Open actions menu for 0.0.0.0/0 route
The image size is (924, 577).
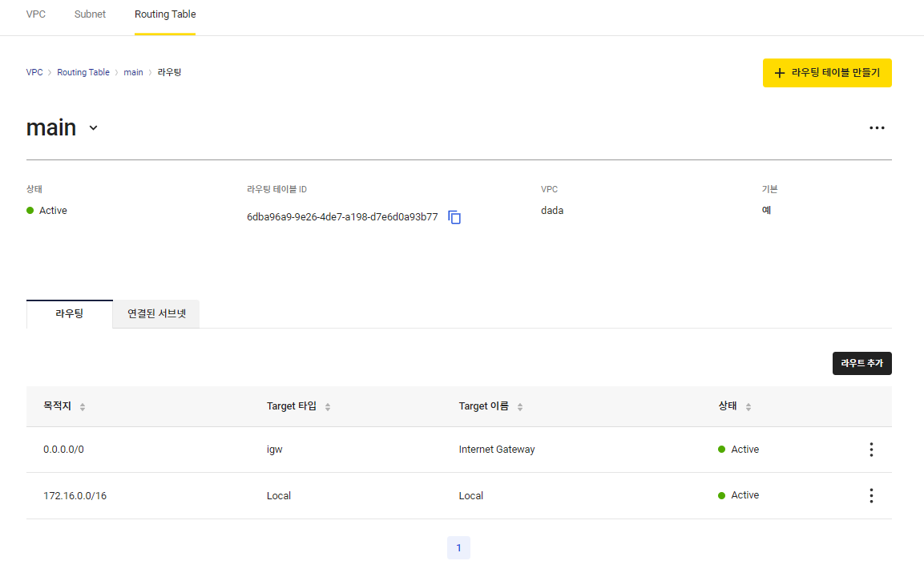871,450
